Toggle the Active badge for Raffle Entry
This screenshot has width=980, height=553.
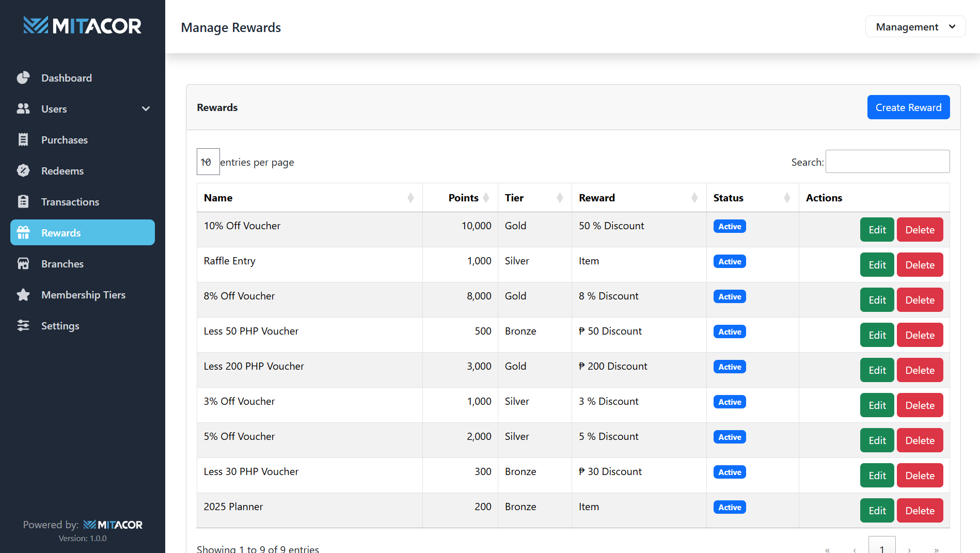click(x=729, y=261)
